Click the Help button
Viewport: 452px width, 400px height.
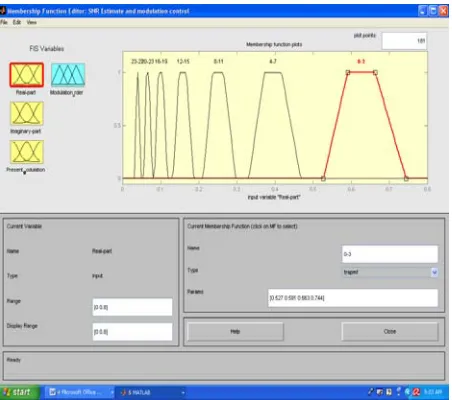click(235, 331)
